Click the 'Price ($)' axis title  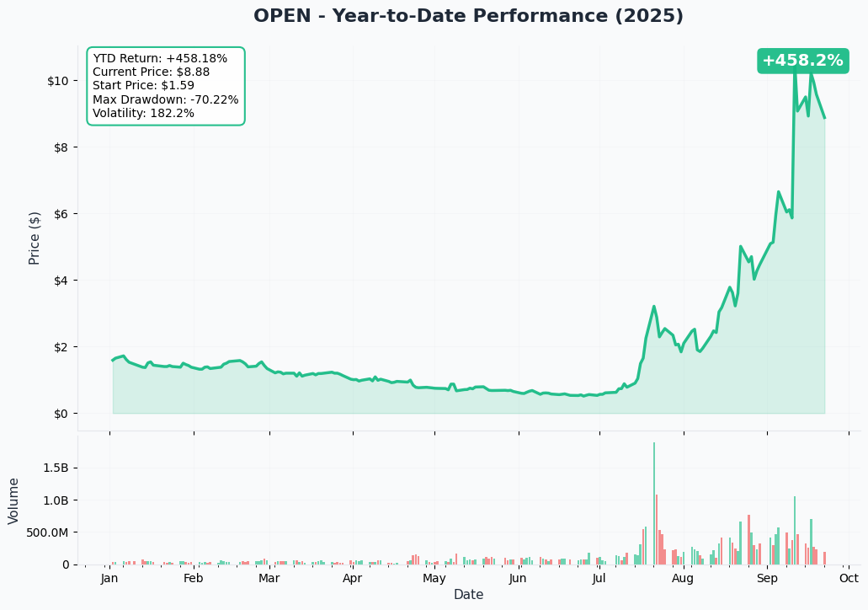pos(35,238)
